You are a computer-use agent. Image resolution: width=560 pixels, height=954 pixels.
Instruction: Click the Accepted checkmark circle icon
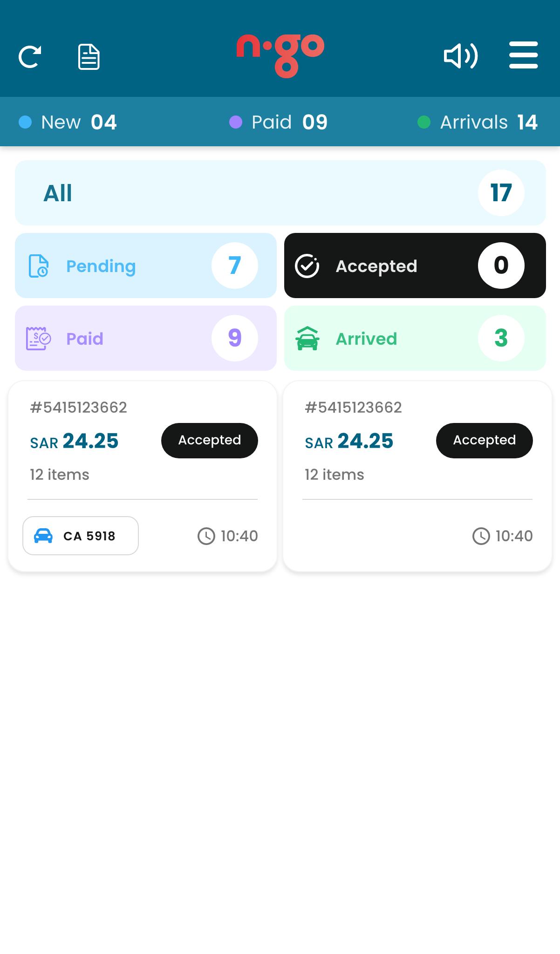click(x=307, y=266)
